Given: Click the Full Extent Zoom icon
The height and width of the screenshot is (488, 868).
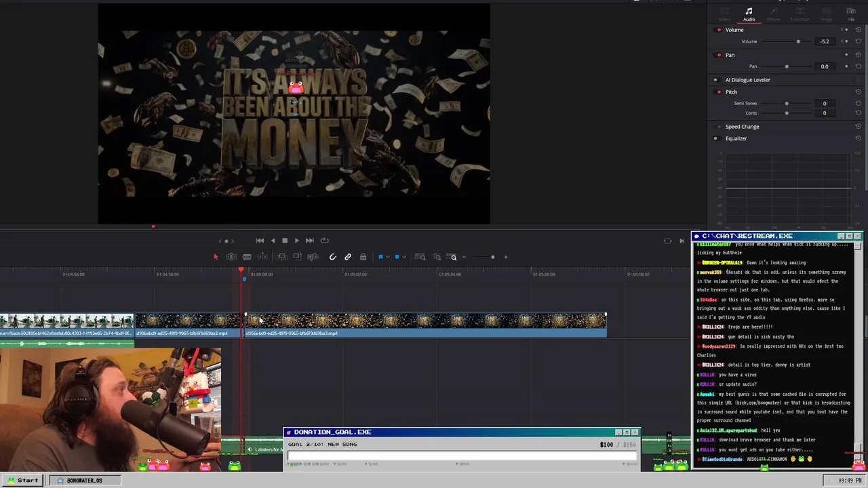Looking at the screenshot, I should [420, 257].
